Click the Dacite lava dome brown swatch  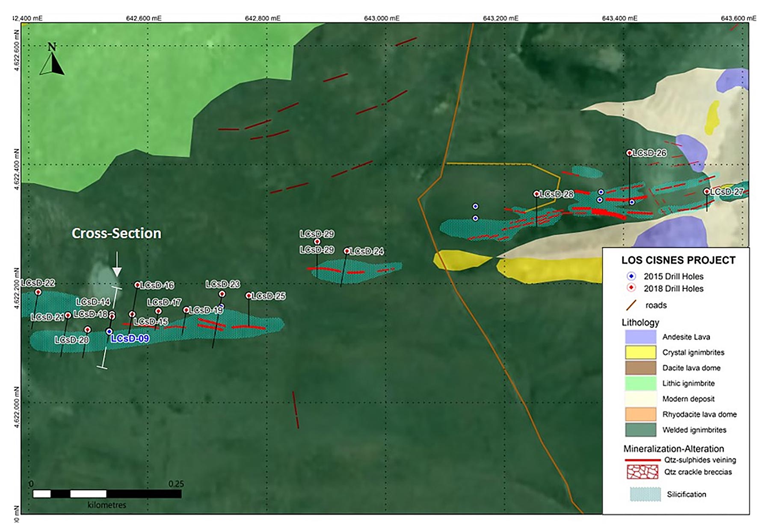click(640, 367)
